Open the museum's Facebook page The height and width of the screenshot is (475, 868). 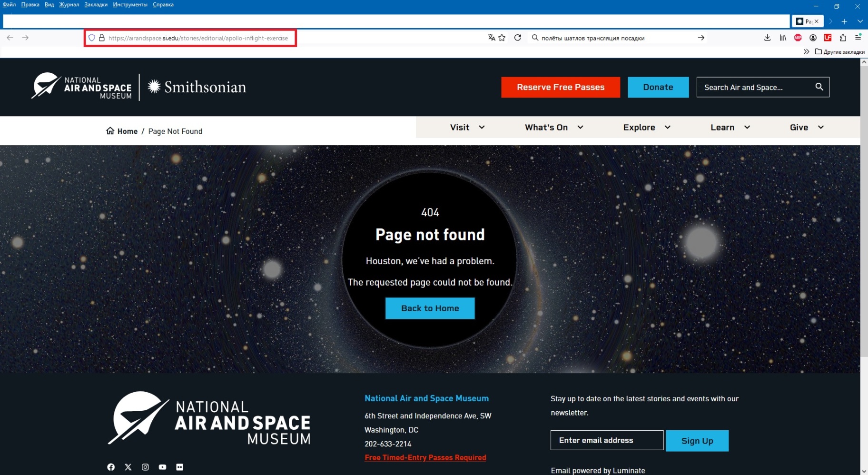[x=111, y=467]
